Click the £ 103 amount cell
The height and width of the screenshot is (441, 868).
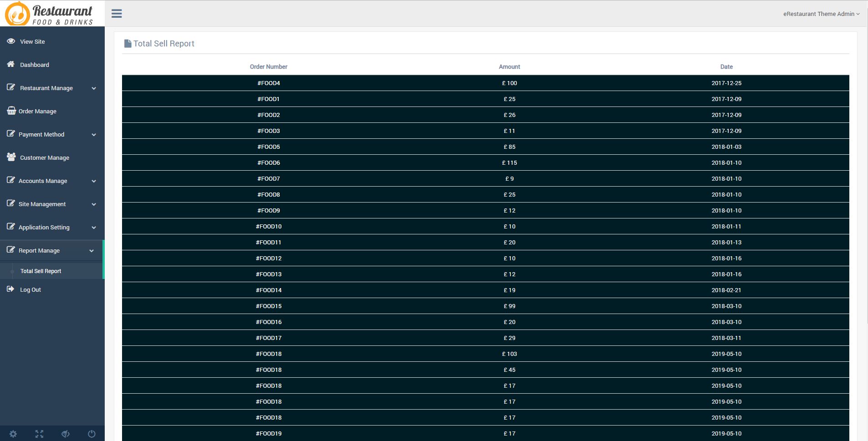point(510,354)
